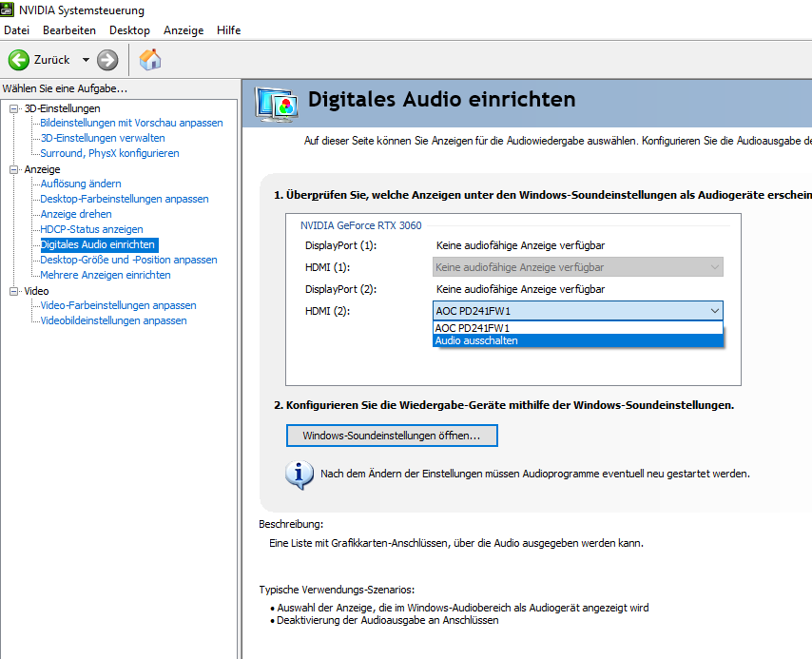Open the Bearbeiten menu

(69, 30)
